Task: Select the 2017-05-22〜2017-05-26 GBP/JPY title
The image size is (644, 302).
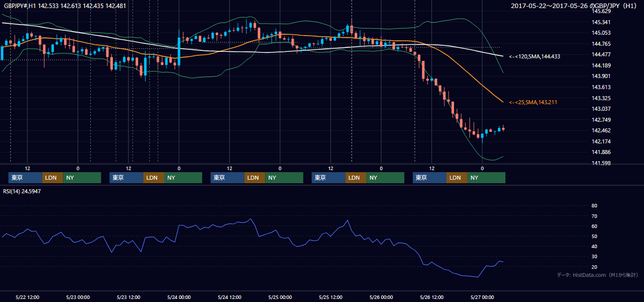Action: point(574,6)
